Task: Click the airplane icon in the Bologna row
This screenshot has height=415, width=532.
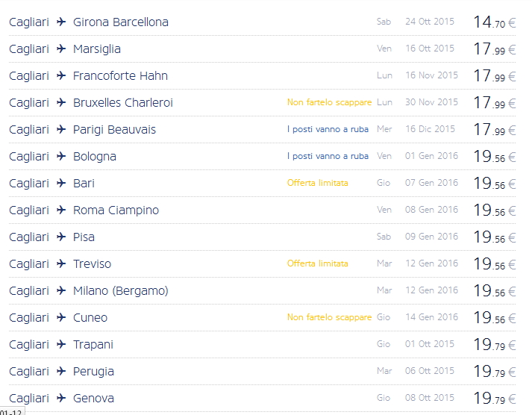Action: (x=61, y=157)
